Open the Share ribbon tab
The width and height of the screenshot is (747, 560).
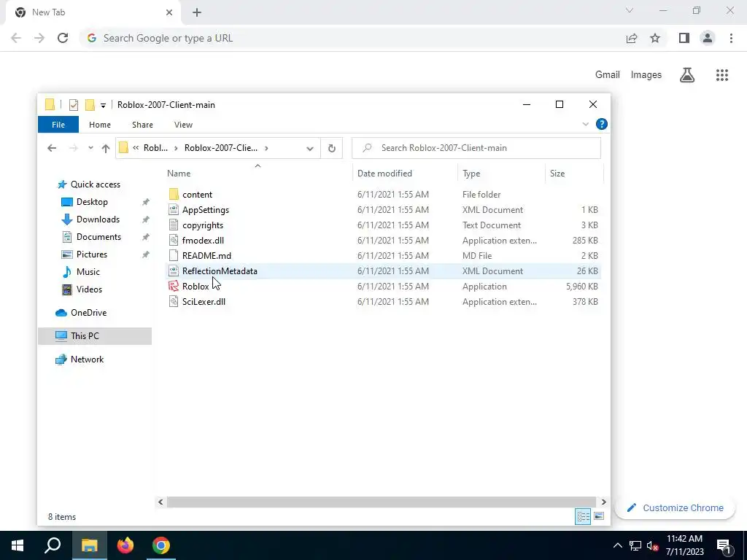[142, 125]
